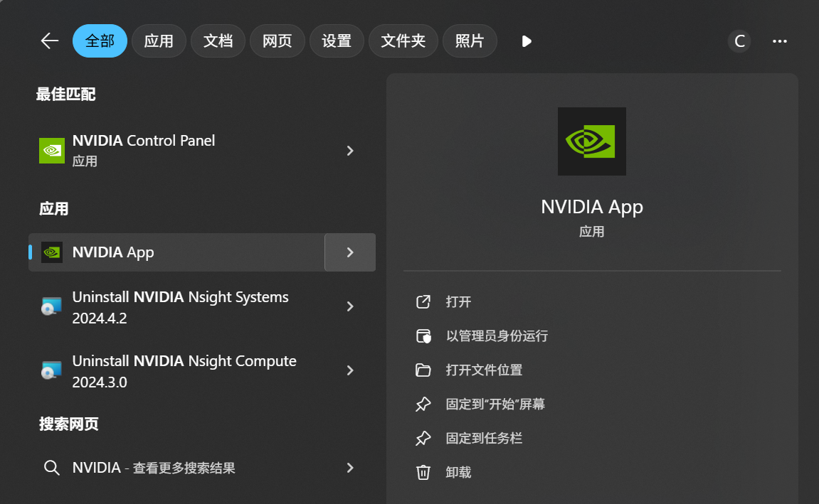Click the web search magnifier icon
Screen dimensions: 819x504
point(51,468)
